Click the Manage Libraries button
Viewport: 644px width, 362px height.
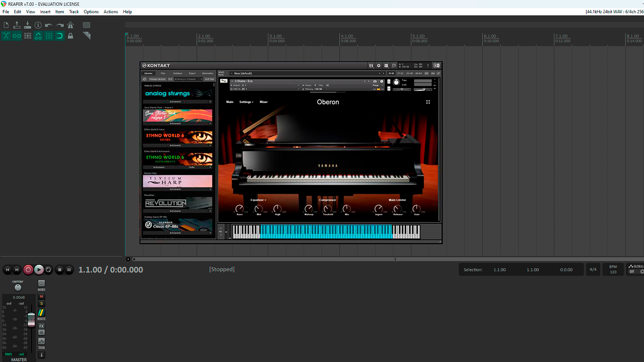pyautogui.click(x=157, y=79)
